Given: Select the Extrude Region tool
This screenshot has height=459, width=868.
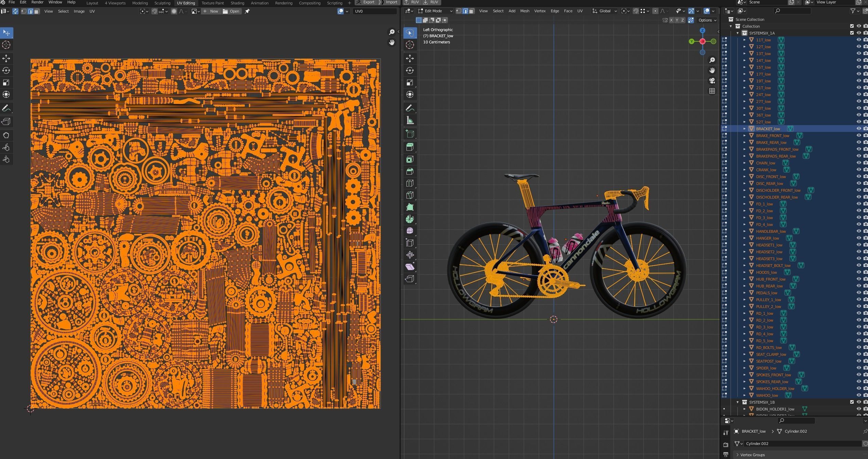Looking at the screenshot, I should point(410,147).
